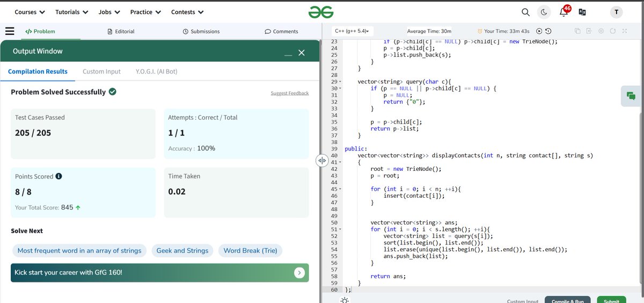
Task: Click the Compile & Run button
Action: (568, 300)
